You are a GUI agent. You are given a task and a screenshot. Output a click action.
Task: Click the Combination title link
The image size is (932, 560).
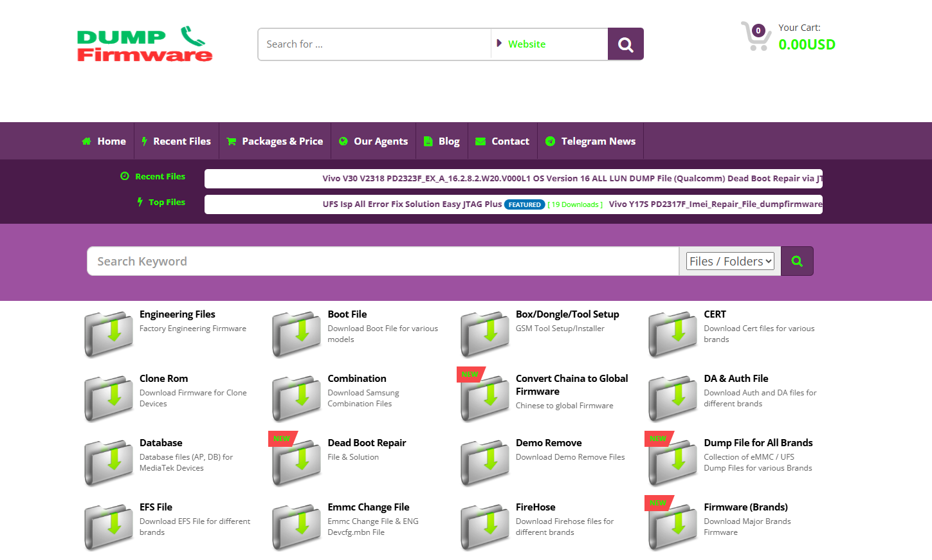tap(357, 379)
